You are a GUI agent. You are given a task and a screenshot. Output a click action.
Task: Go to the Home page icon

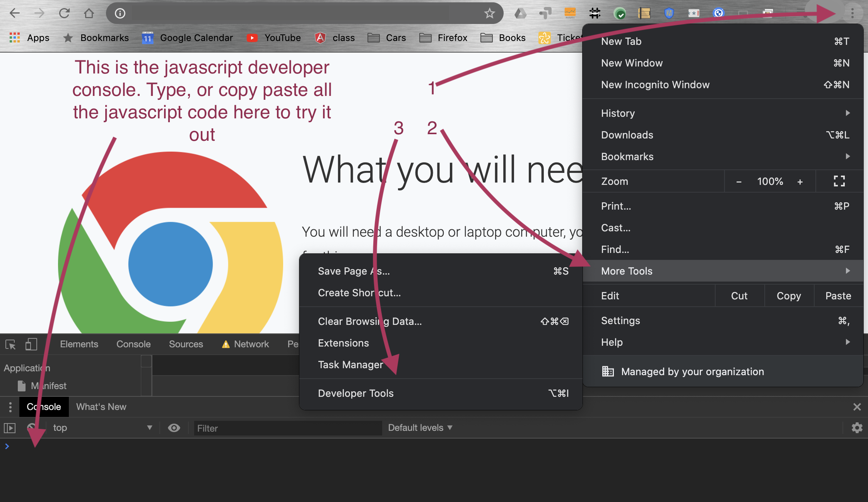click(x=89, y=13)
